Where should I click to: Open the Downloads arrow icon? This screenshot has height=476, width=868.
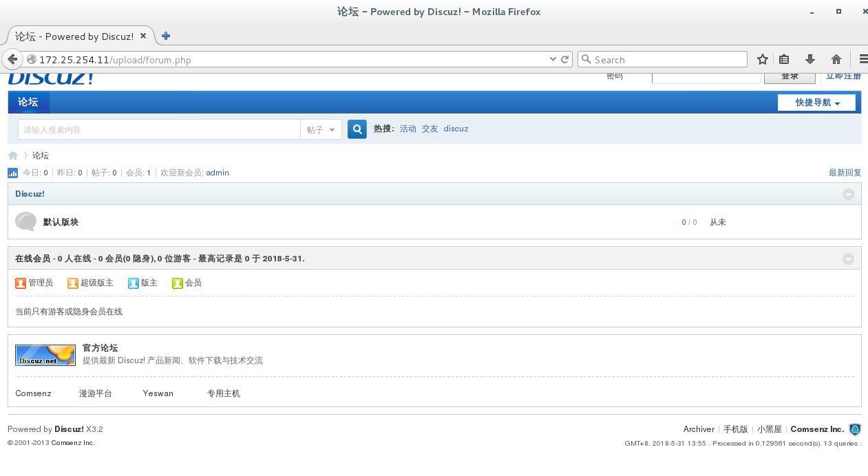(x=810, y=59)
